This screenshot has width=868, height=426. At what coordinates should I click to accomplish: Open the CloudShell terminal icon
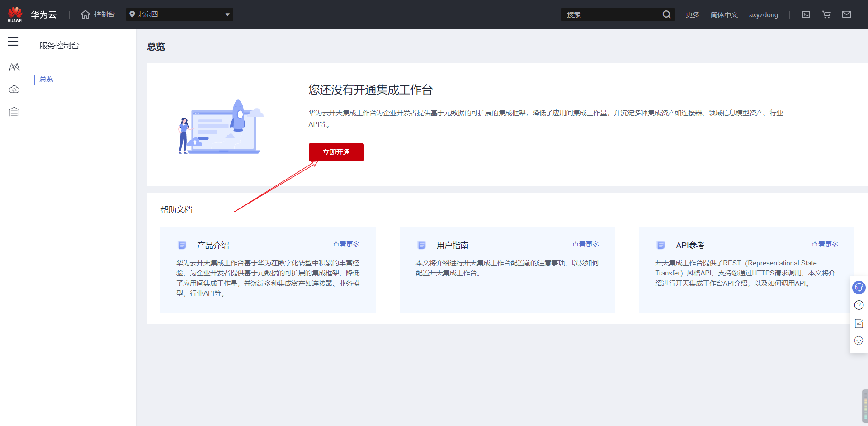[806, 14]
